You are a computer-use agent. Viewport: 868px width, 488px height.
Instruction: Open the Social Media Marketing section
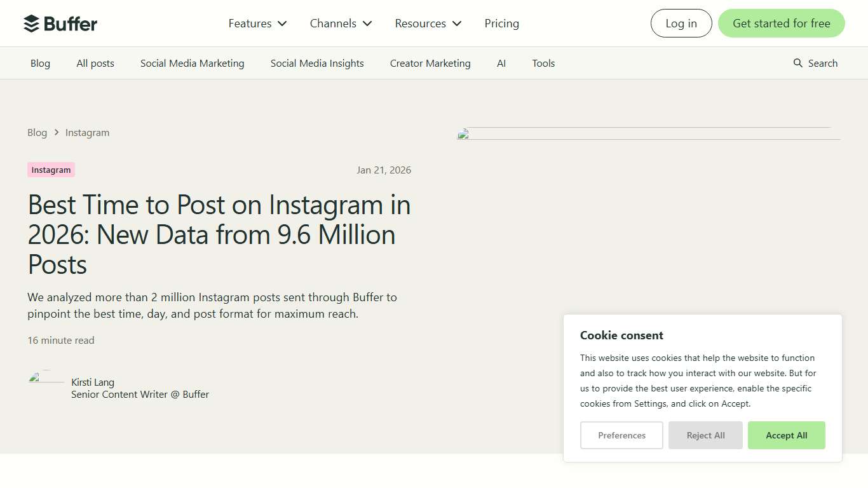coord(192,63)
